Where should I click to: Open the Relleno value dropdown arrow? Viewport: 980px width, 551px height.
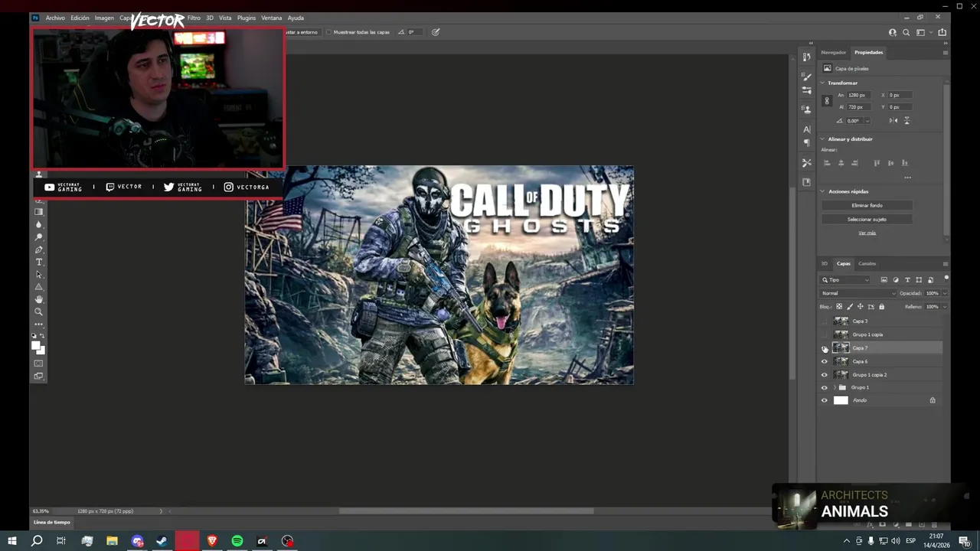click(945, 307)
